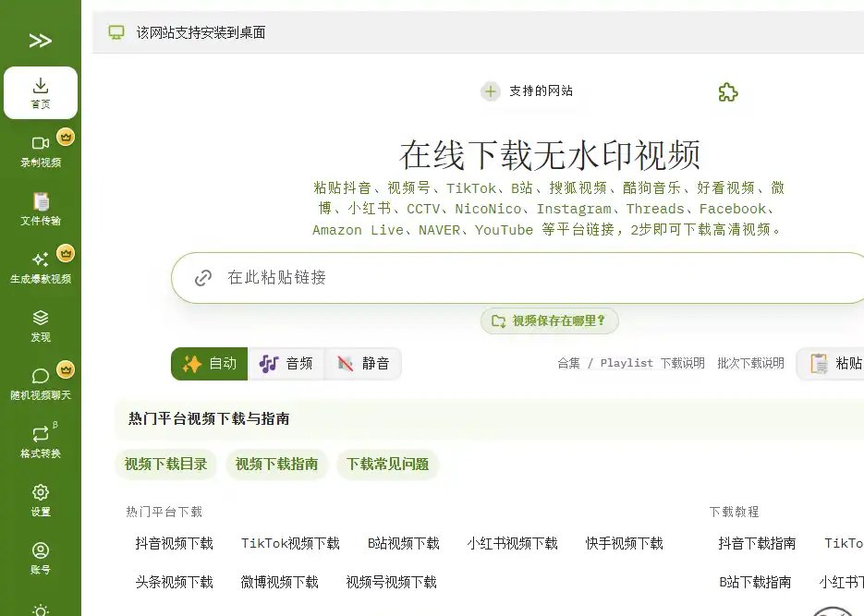Open 合集 / Playlist 下载说明 link

coord(631,363)
